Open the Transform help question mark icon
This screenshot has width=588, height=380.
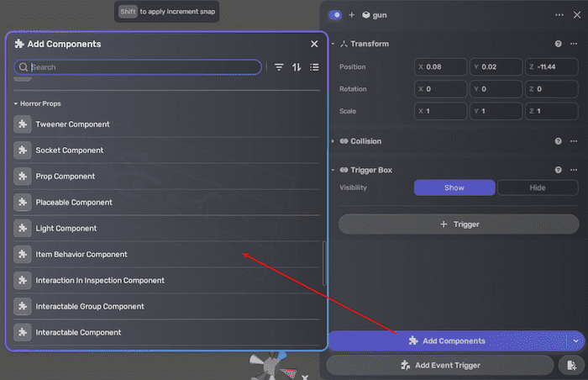click(559, 44)
